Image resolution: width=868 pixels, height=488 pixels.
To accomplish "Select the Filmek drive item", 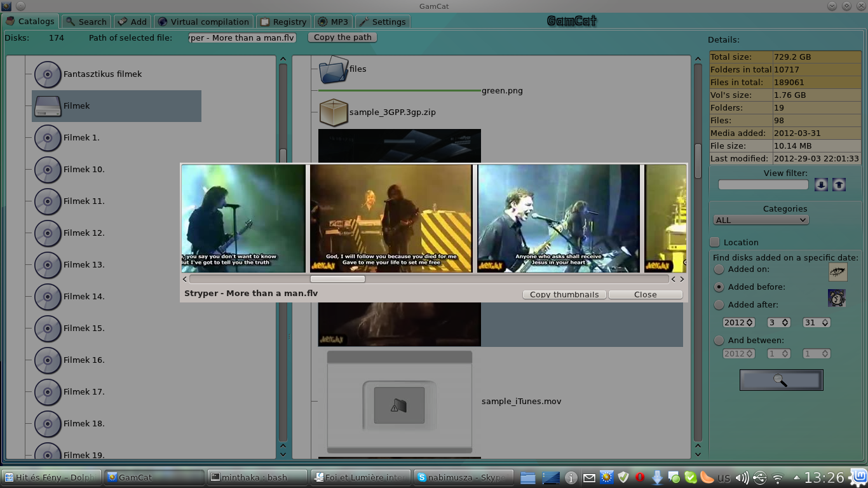I will coord(116,106).
